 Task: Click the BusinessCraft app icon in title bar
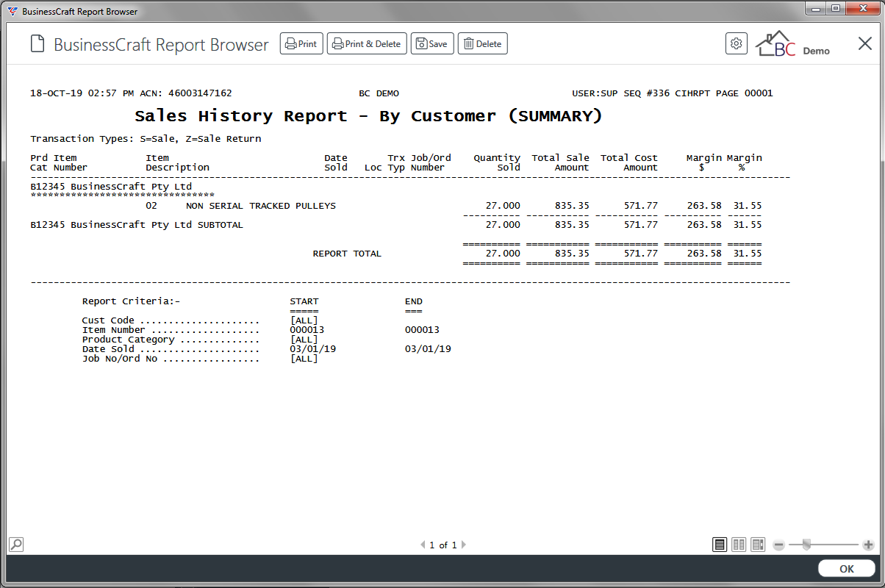(x=12, y=11)
